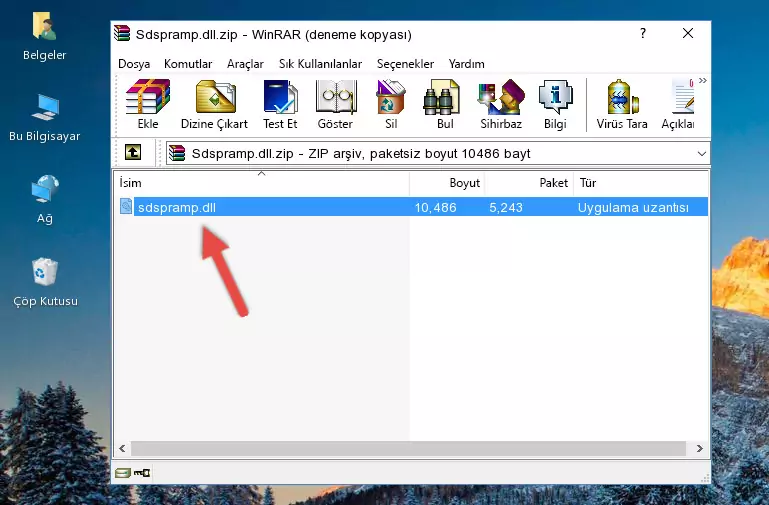
Task: Open the Yardım menu
Action: [466, 64]
